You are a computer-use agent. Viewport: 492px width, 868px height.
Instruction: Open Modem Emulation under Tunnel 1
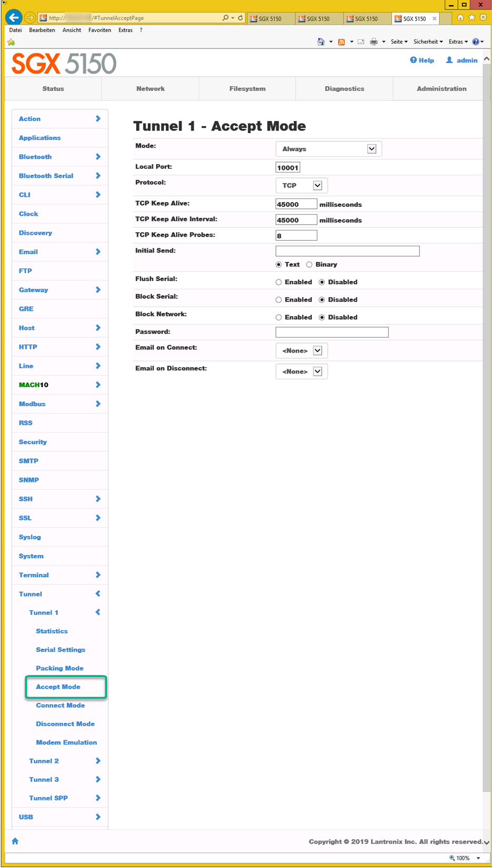coord(66,743)
